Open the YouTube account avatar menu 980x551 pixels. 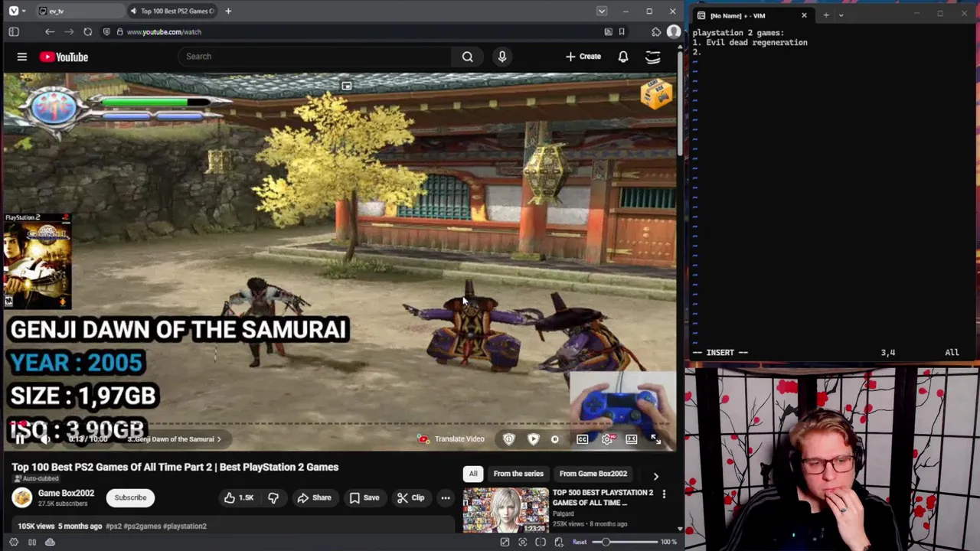pos(653,57)
